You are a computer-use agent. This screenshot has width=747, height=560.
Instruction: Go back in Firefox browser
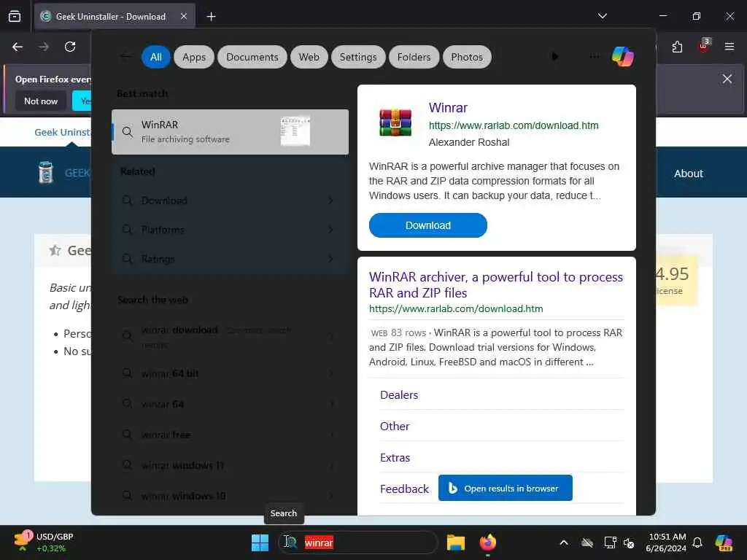point(18,47)
